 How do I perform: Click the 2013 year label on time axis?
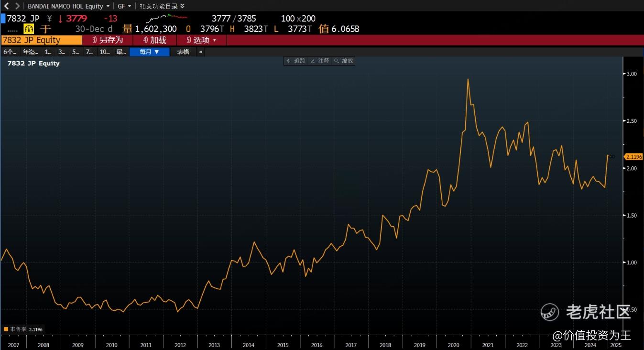click(x=214, y=345)
